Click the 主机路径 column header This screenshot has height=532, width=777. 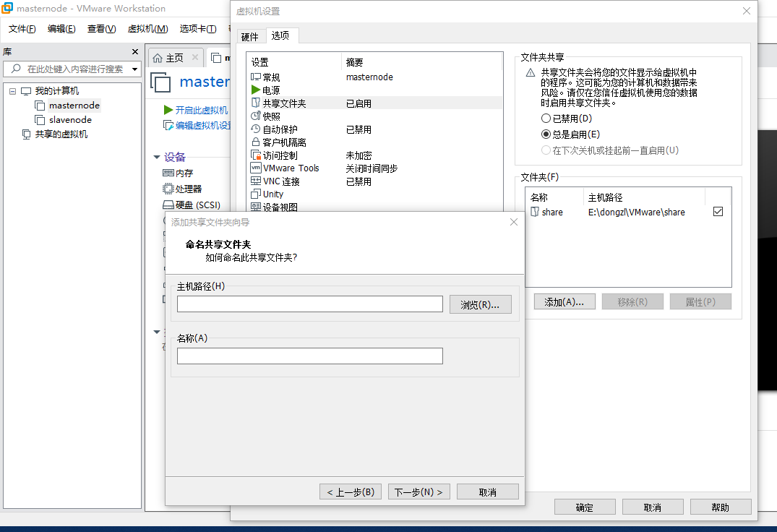[x=605, y=197]
